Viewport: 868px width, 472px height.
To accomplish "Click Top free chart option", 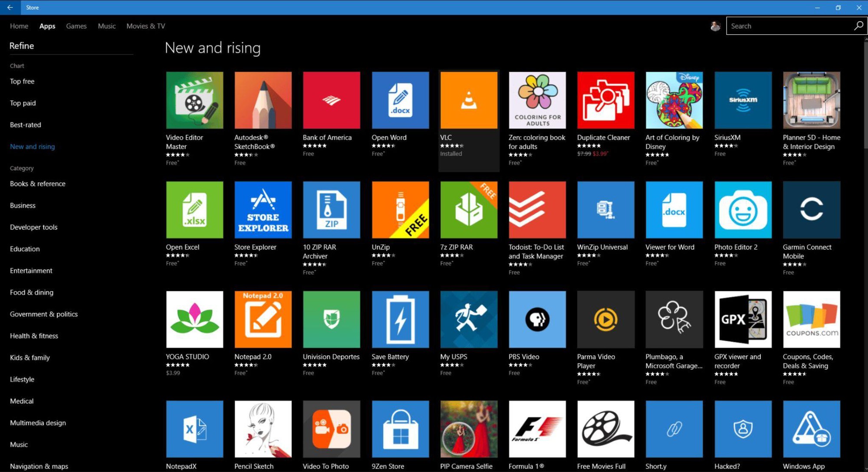I will tap(22, 81).
